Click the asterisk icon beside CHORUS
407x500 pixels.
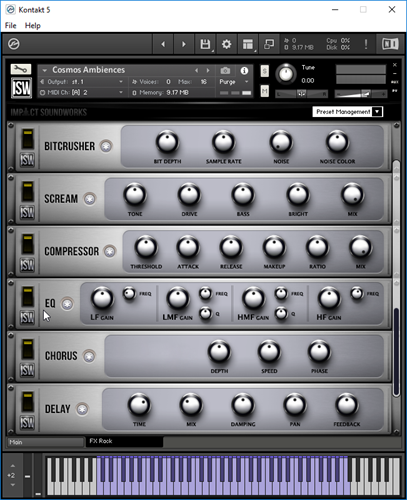(x=89, y=356)
